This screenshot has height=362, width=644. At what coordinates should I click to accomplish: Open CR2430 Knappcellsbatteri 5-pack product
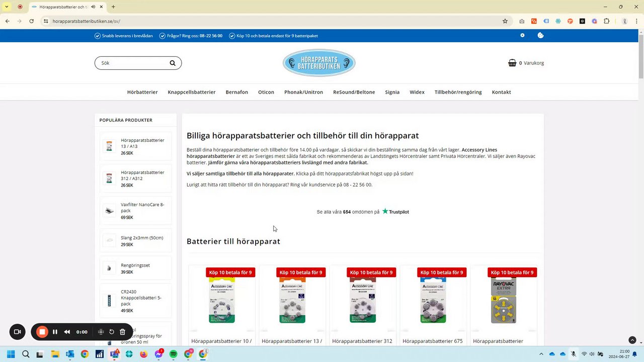click(136, 301)
